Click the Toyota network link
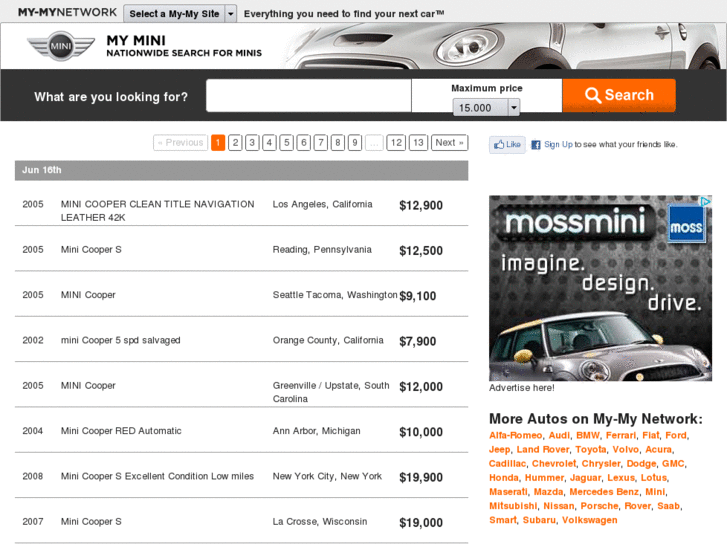727x545 pixels. pyautogui.click(x=591, y=449)
